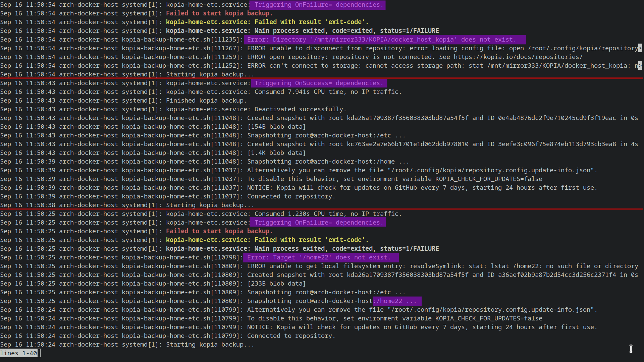
Task: Click the yellow 'Failed with result exit-code' at 11:50:54
Action: click(x=312, y=22)
